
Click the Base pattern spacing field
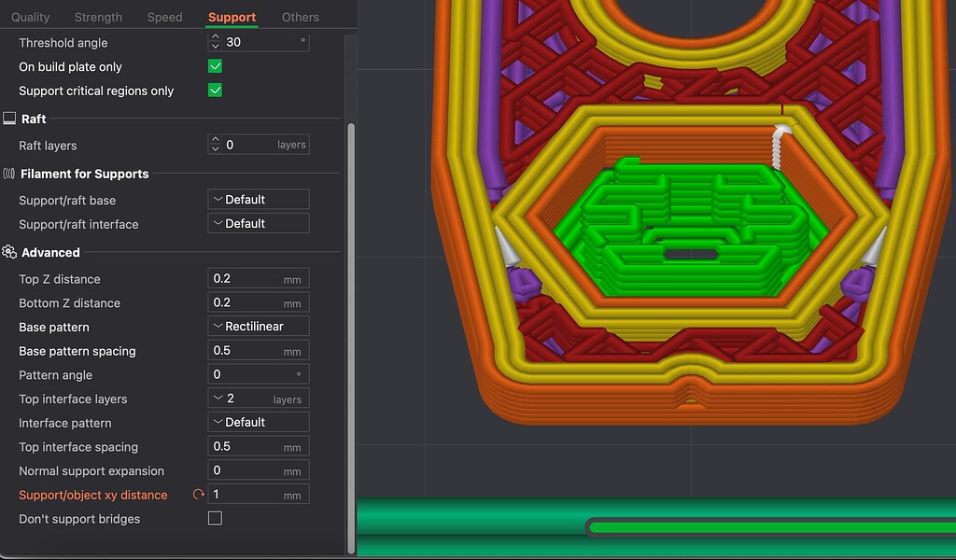(x=259, y=350)
